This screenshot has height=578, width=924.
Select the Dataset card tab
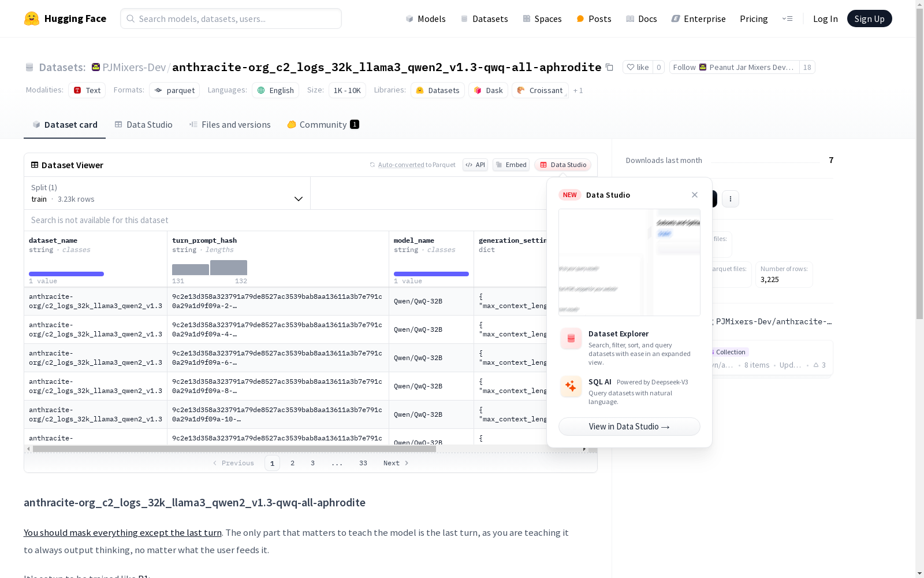pos(65,124)
